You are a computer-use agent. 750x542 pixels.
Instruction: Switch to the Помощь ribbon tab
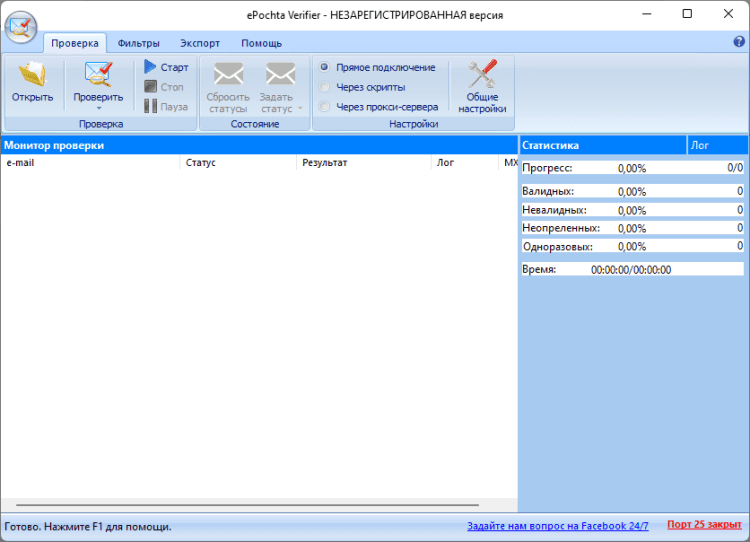pos(262,43)
